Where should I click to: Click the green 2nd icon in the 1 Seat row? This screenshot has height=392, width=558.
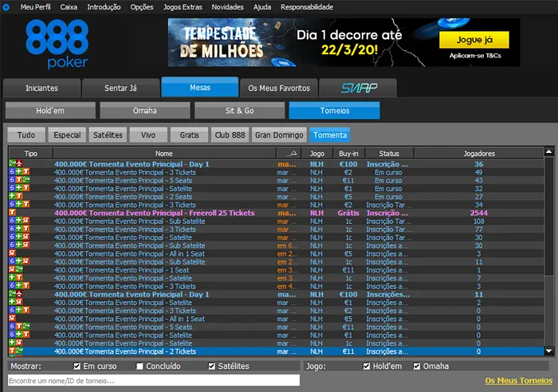(19, 269)
